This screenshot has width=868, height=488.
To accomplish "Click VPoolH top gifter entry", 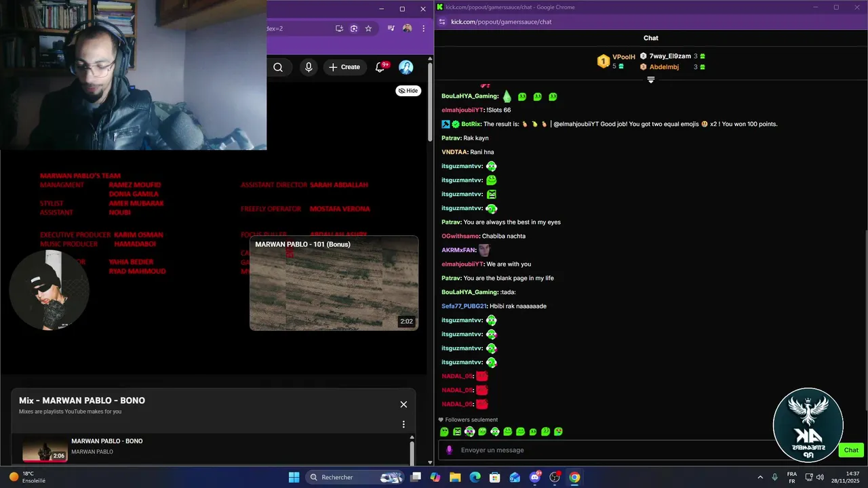I will coord(616,61).
